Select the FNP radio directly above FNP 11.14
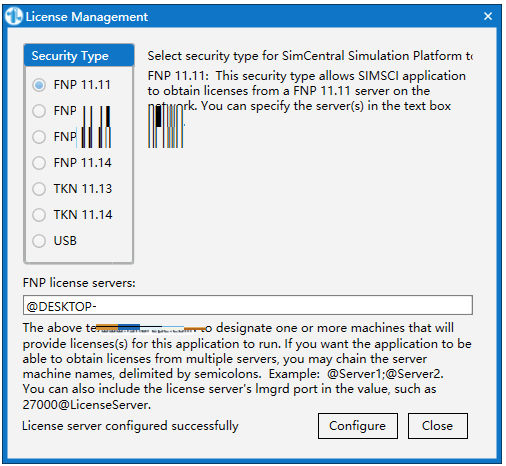The image size is (506, 466). [39, 137]
